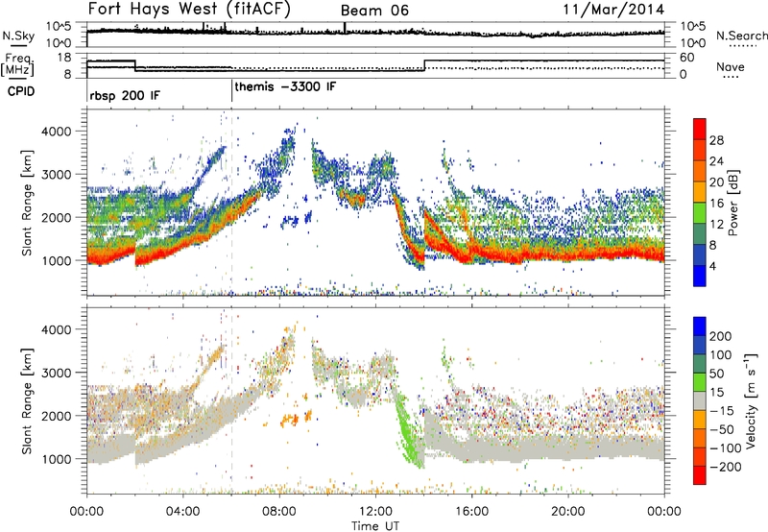Click the "12:00" time tick label
This screenshot has width=768, height=532.
pos(375,512)
